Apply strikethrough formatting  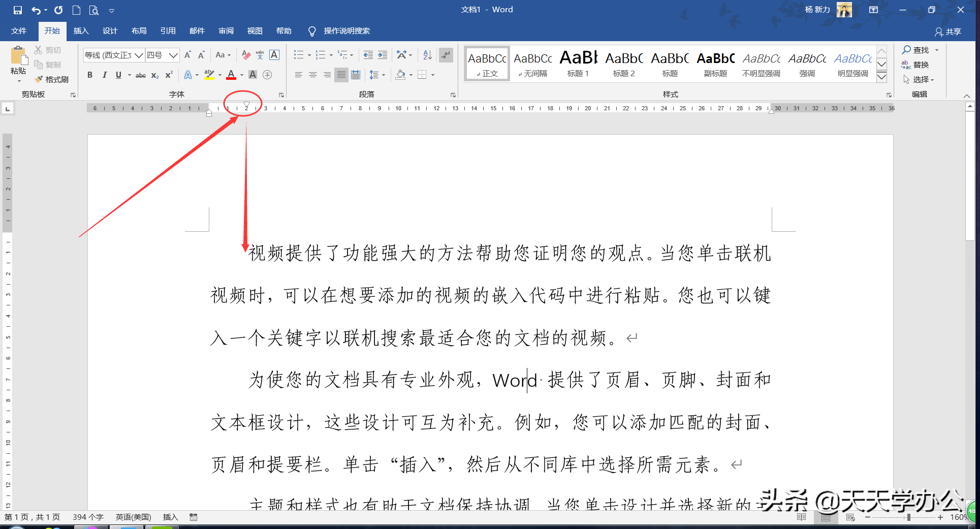coord(141,75)
